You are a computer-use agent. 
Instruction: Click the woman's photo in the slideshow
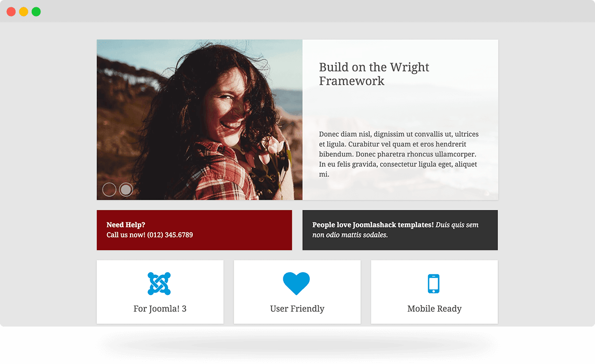pos(200,120)
